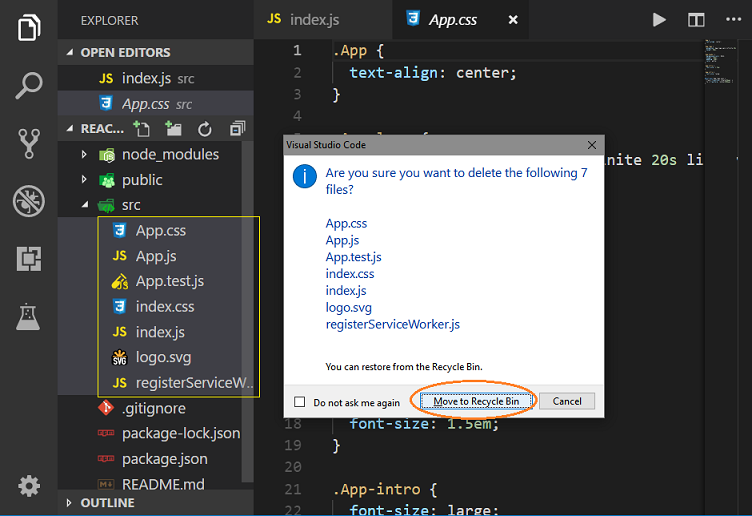
Task: Open the Search view in activity bar
Action: pos(29,85)
